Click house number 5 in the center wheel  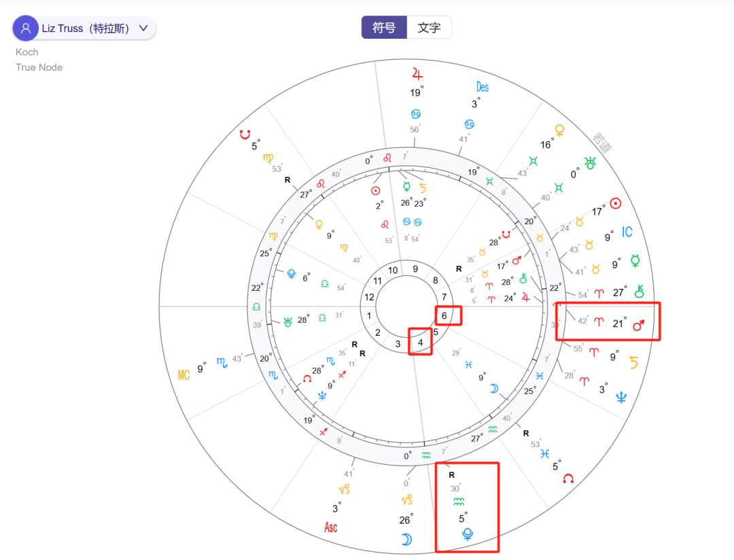click(x=436, y=332)
